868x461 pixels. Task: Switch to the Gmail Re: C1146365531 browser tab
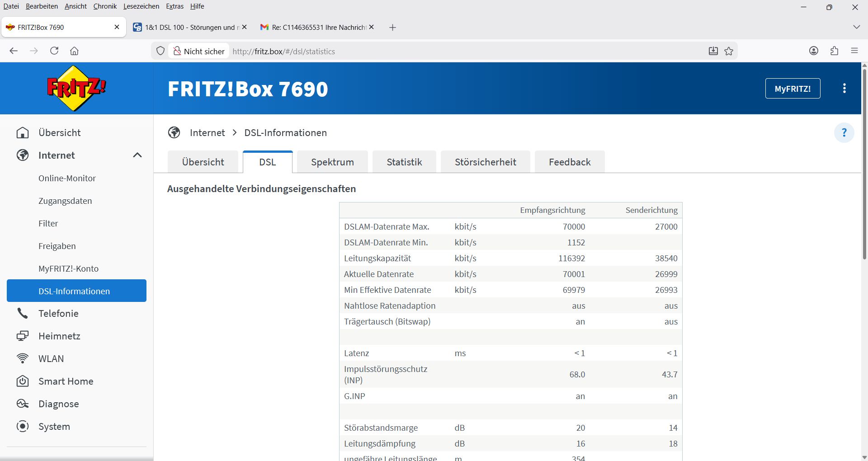point(317,27)
